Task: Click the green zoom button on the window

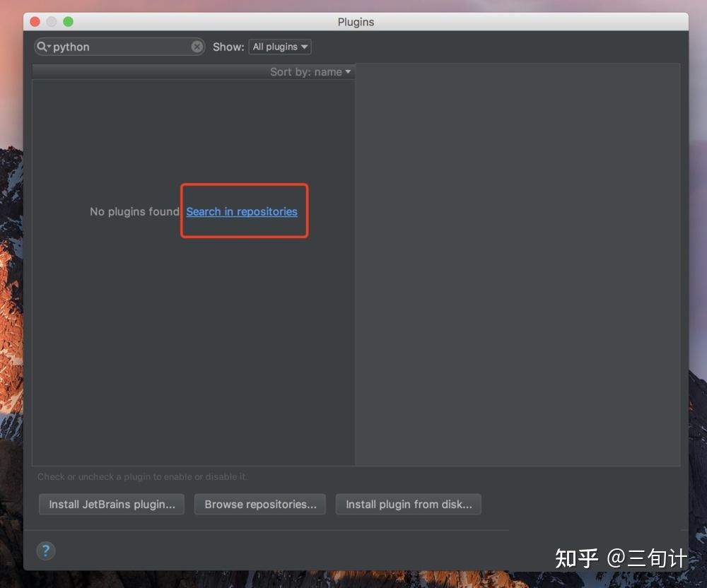Action: point(67,22)
